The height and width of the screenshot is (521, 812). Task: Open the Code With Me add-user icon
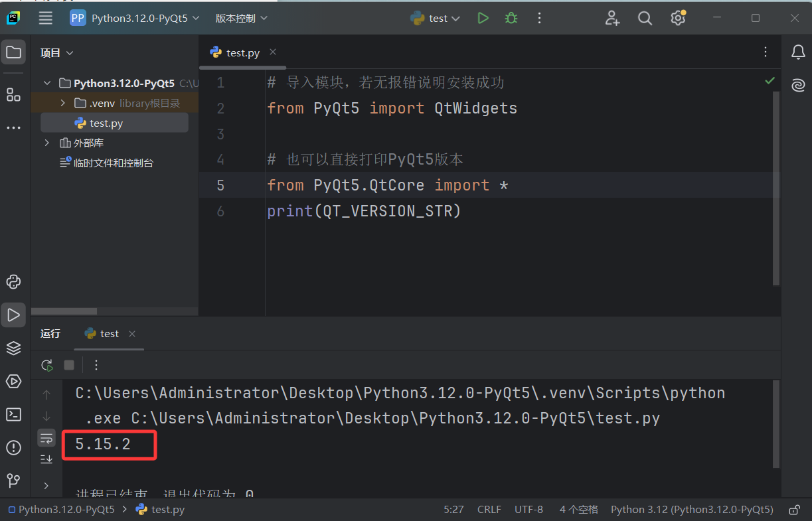[612, 19]
